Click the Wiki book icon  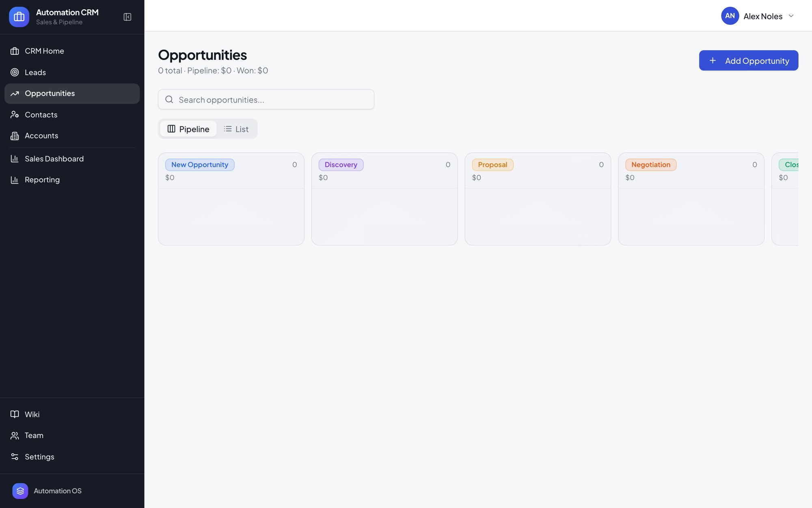15,414
